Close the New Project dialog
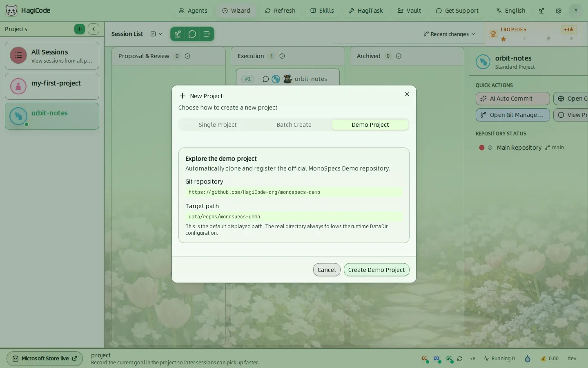This screenshot has height=368, width=588. (x=407, y=94)
